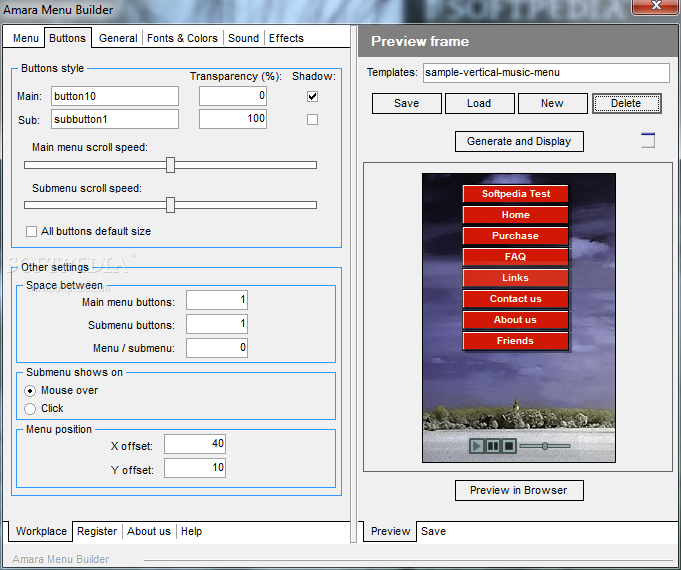
Task: Click the Submenu buttons spacing field
Action: tap(217, 324)
